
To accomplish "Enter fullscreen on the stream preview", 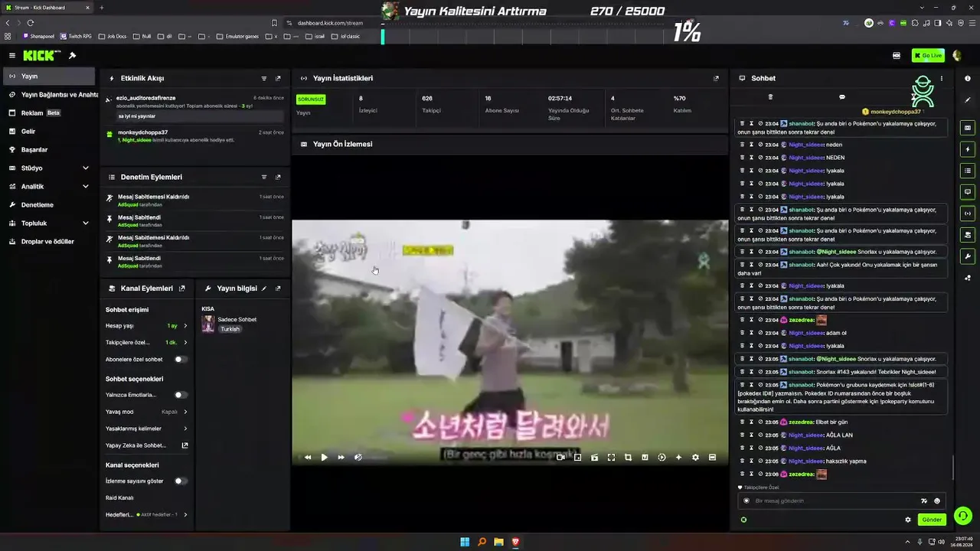I will (611, 458).
